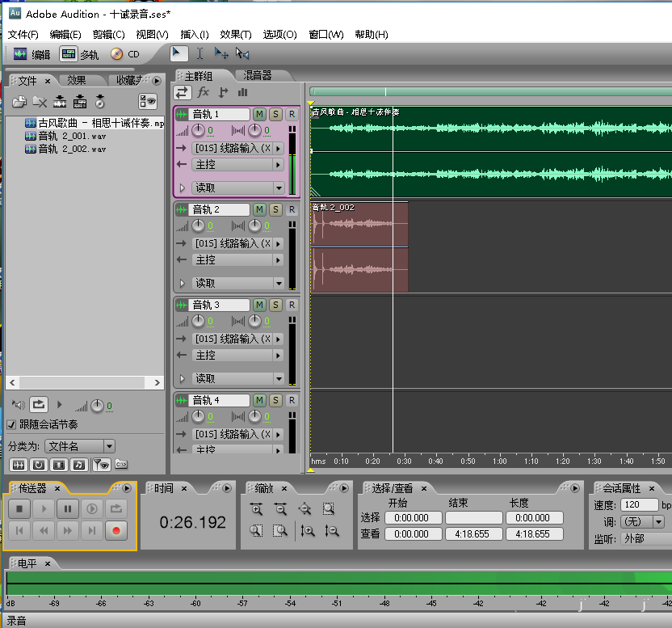This screenshot has height=628, width=672.
Task: Mute Track 1 with M button
Action: (259, 114)
